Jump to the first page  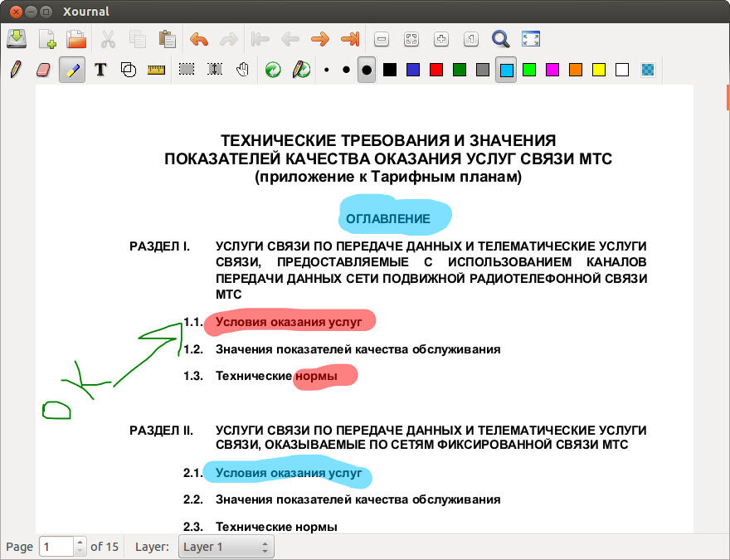point(260,39)
